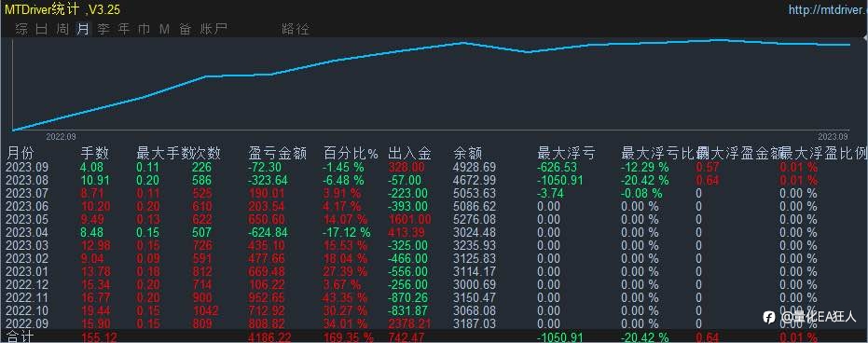
Task: Click the profit value 650.60
Action: click(x=268, y=219)
